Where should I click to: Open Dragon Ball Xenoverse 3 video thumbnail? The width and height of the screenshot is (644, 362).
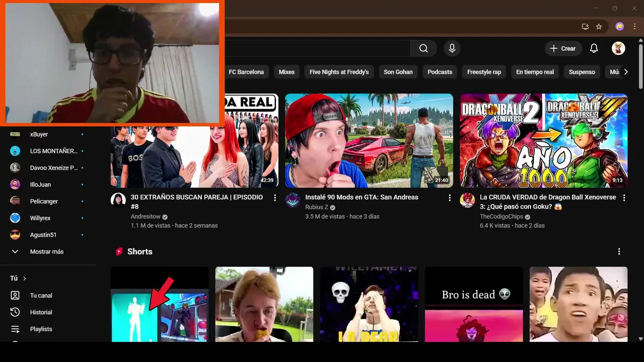[x=543, y=140]
